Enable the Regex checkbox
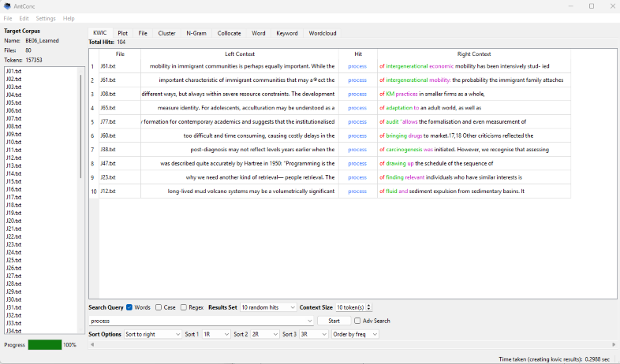The image size is (620, 364). (184, 307)
